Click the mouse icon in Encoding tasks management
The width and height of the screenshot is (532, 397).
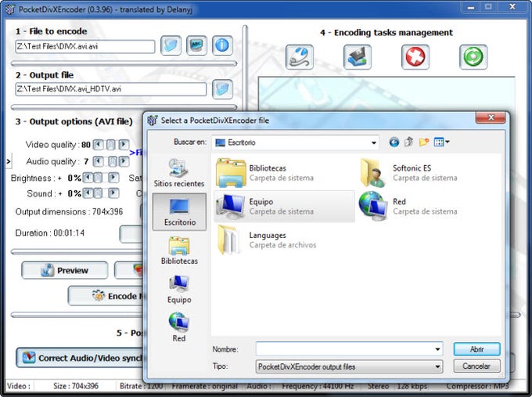pyautogui.click(x=299, y=57)
